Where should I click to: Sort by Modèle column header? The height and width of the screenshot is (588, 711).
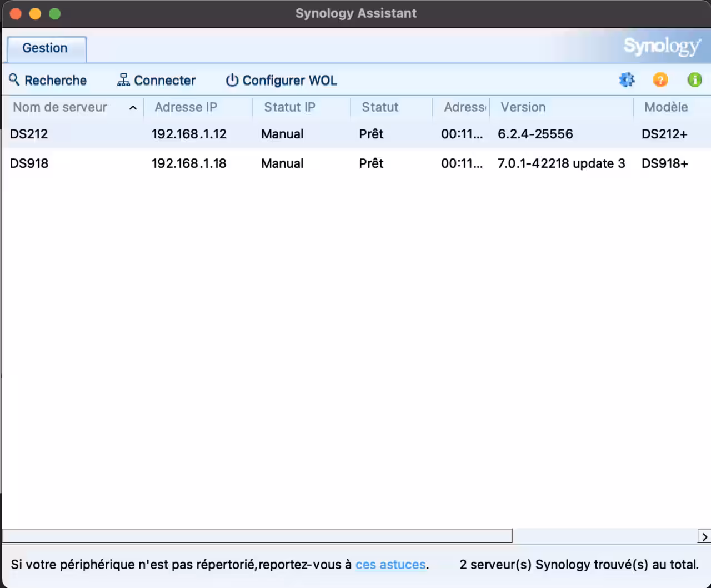coord(666,107)
